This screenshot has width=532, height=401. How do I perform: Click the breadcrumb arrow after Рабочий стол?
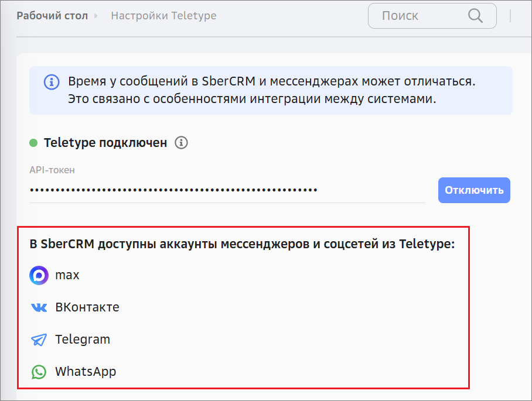(x=96, y=16)
